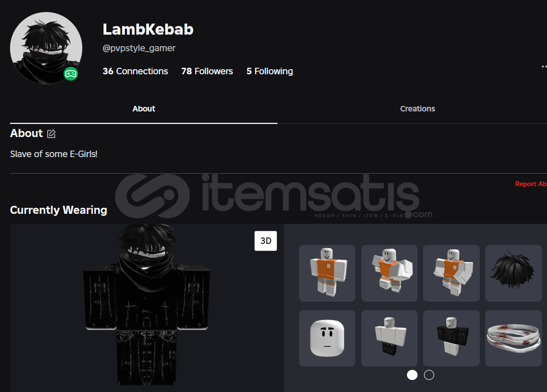The image size is (547, 392).
Task: Click the edit pencil icon beside About
Action: coord(51,134)
